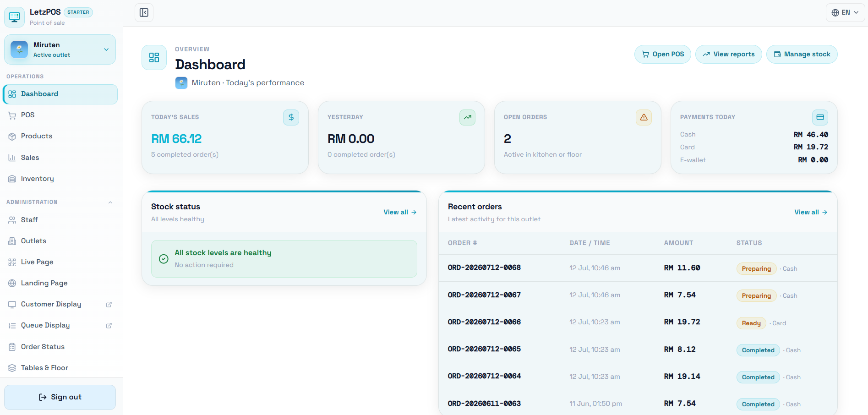Viewport: 868px width, 415px height.
Task: Open the Miruten outlet switcher dropdown
Action: [x=60, y=49]
